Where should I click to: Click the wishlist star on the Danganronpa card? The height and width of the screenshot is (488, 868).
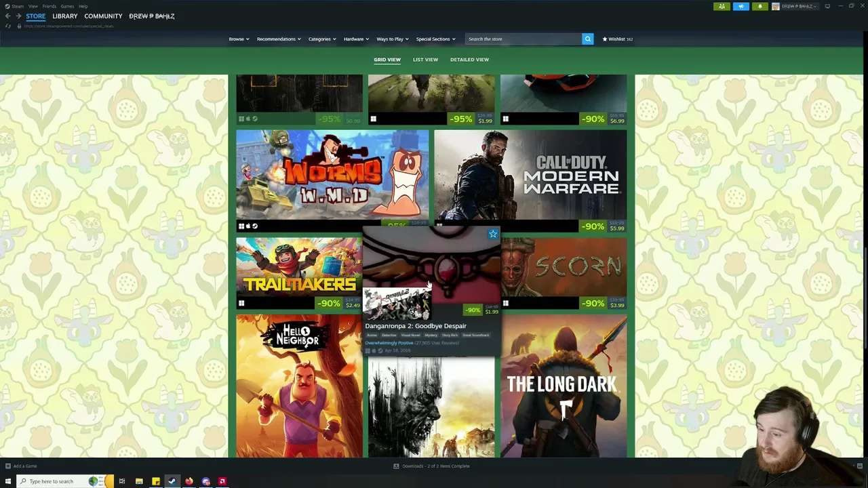[x=493, y=234]
